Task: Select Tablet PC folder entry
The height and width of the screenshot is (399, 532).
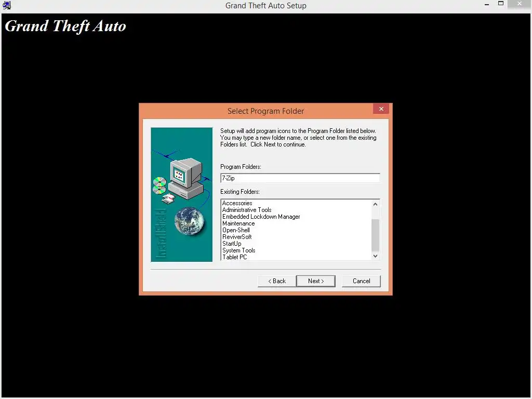Action: [x=234, y=257]
